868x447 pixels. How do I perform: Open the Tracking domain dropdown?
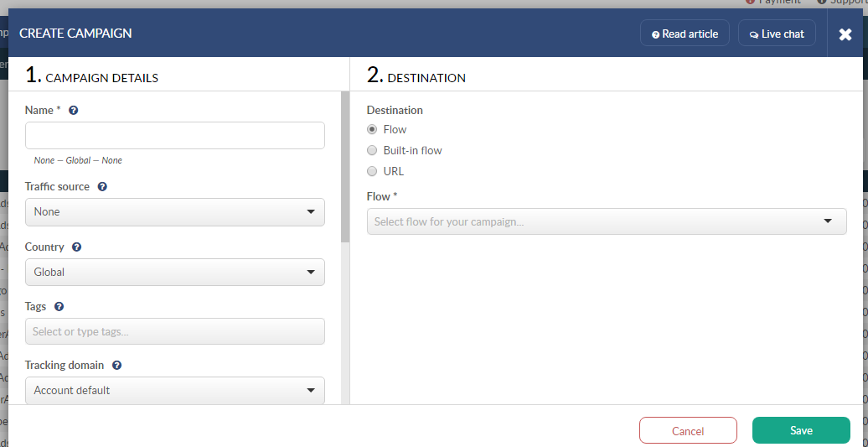(x=175, y=390)
